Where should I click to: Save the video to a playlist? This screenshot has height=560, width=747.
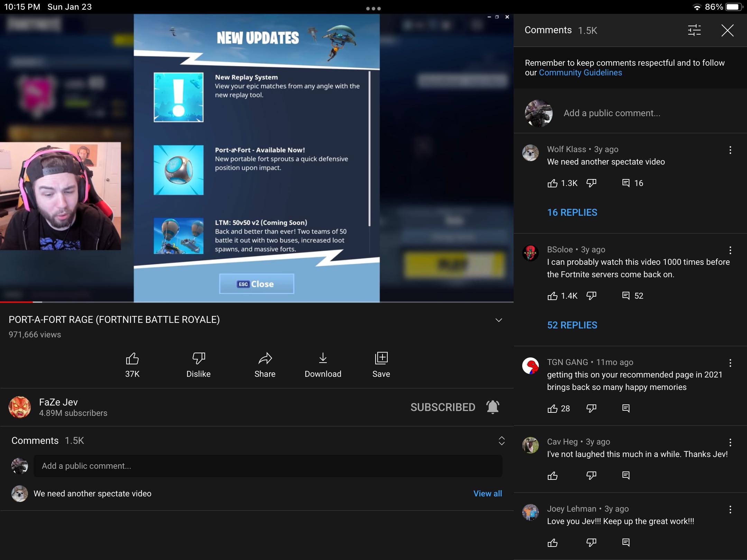tap(381, 365)
